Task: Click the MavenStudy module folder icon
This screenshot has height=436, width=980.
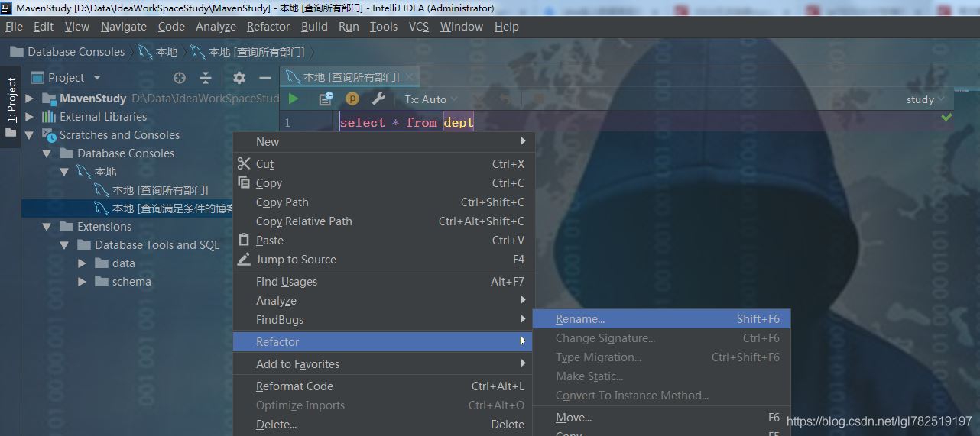Action: [50, 99]
